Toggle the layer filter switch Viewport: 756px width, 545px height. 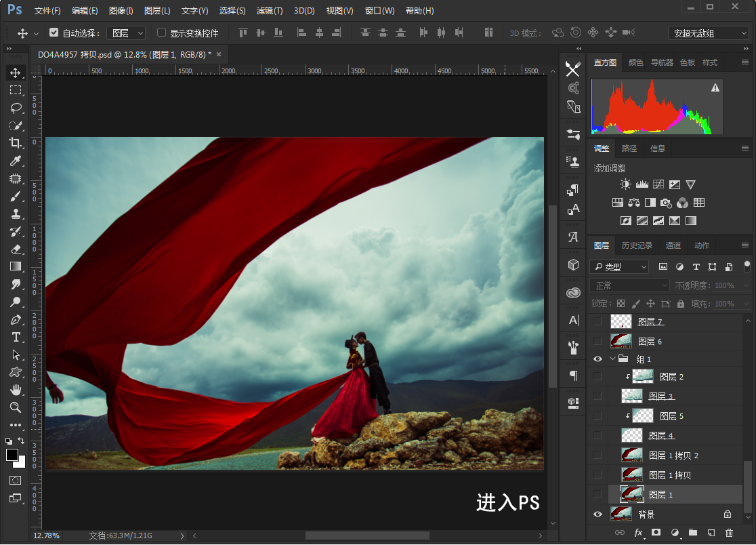coord(747,266)
